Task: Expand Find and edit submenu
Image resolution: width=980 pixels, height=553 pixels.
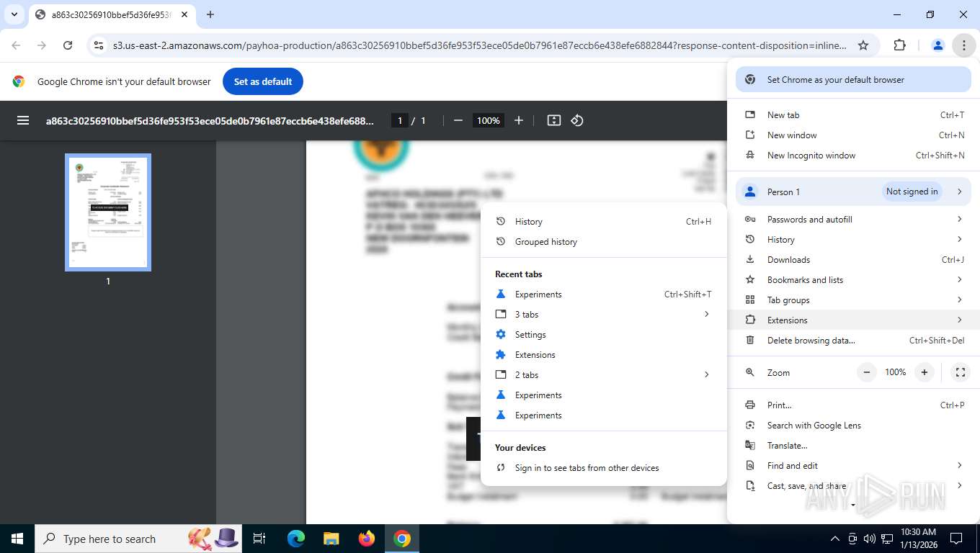Action: (853, 466)
